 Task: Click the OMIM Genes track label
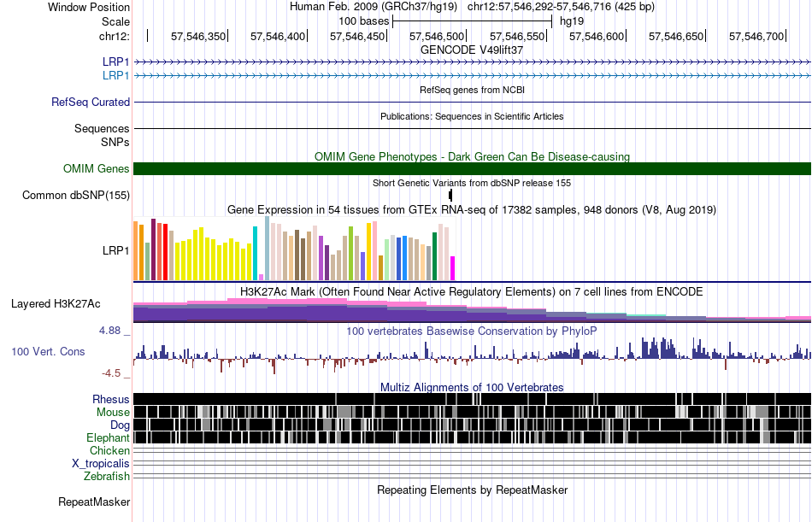point(97,169)
